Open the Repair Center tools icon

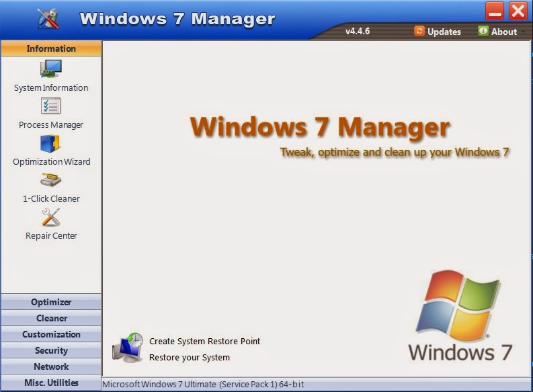point(51,217)
